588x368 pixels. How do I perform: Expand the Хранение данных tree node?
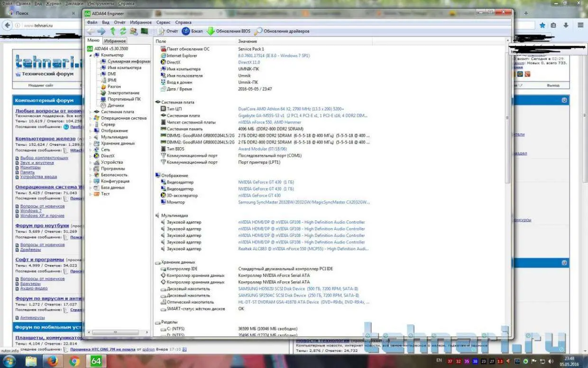pos(91,143)
